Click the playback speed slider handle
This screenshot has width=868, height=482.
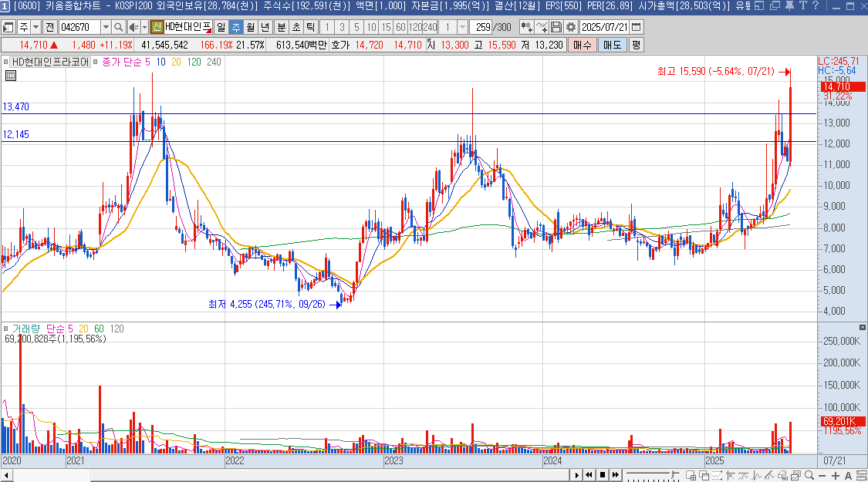pos(673,474)
